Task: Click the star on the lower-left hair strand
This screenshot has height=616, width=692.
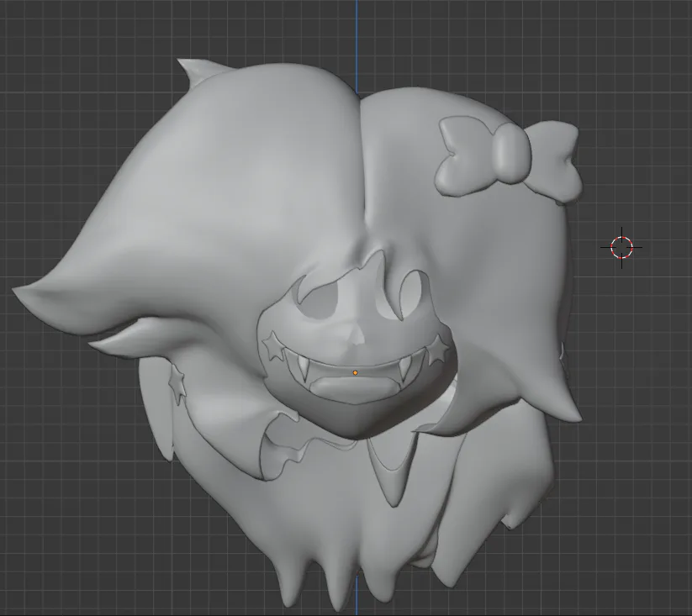Action: [x=177, y=384]
